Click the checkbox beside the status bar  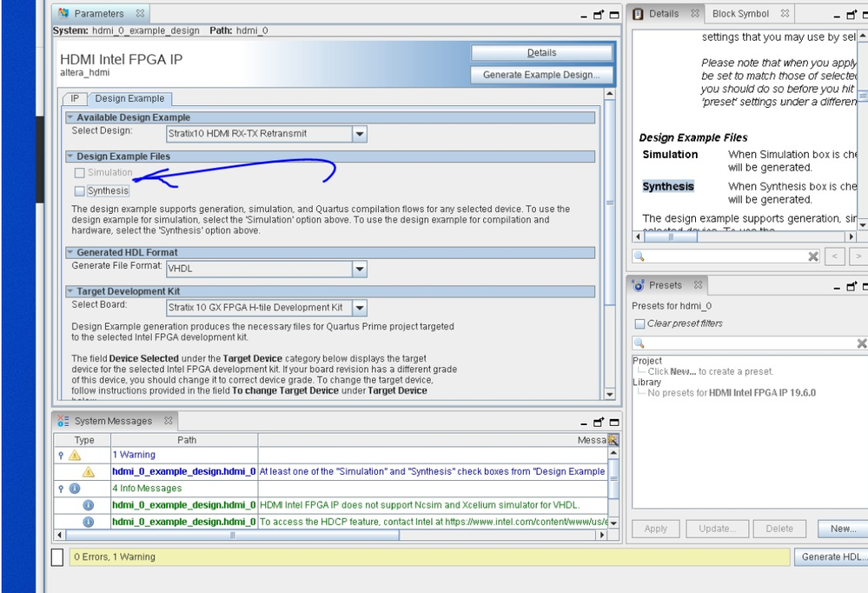[57, 557]
